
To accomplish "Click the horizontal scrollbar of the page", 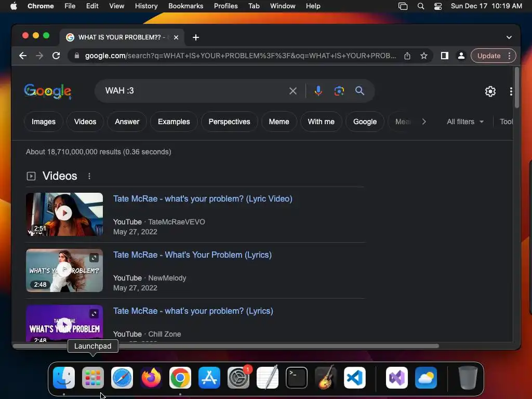I will 226,346.
